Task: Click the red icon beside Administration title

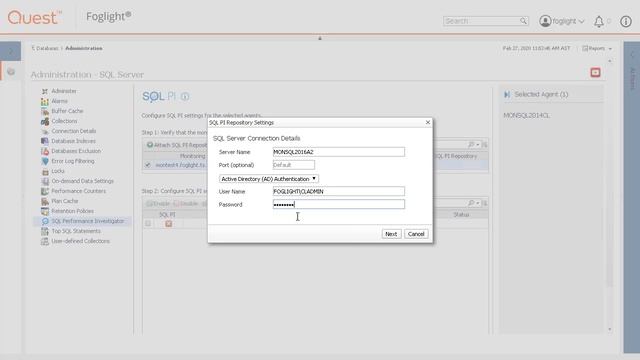Action: click(595, 73)
